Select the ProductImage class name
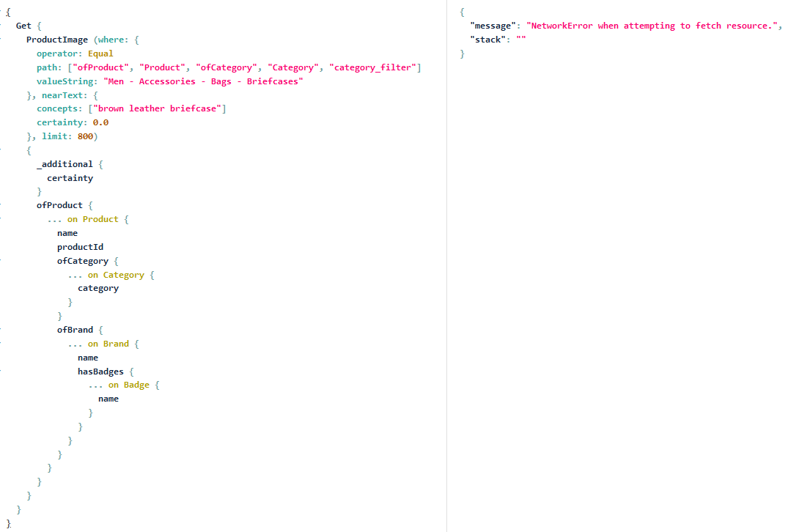This screenshot has height=532, width=788. point(56,39)
